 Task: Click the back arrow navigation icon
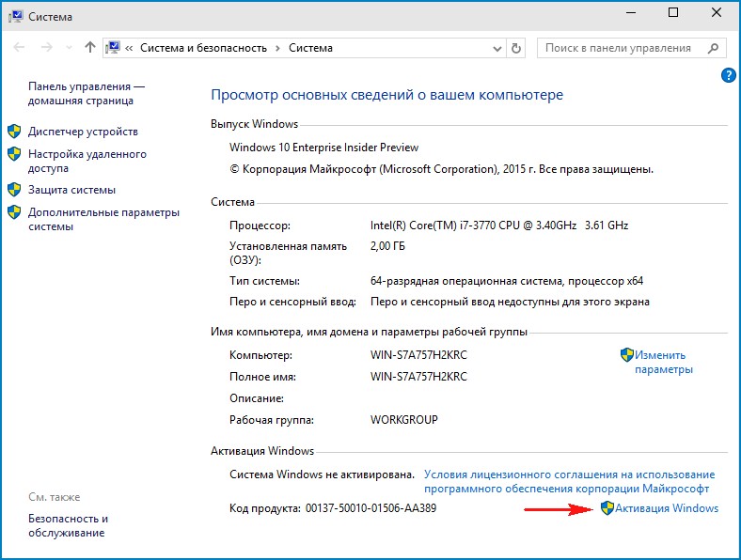tap(20, 47)
